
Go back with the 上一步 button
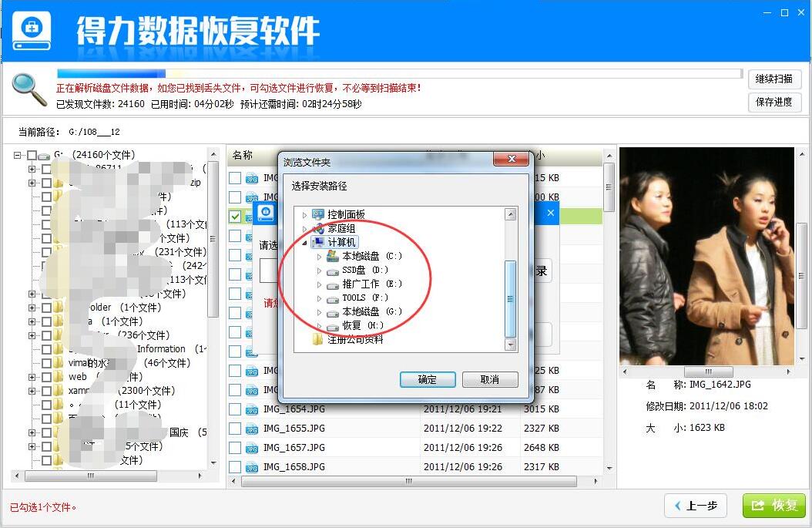[696, 506]
